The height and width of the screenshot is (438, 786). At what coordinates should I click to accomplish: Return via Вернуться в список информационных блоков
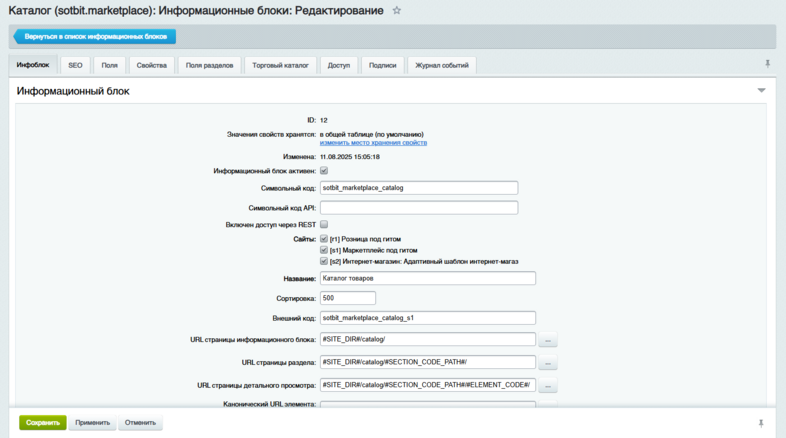pos(96,37)
